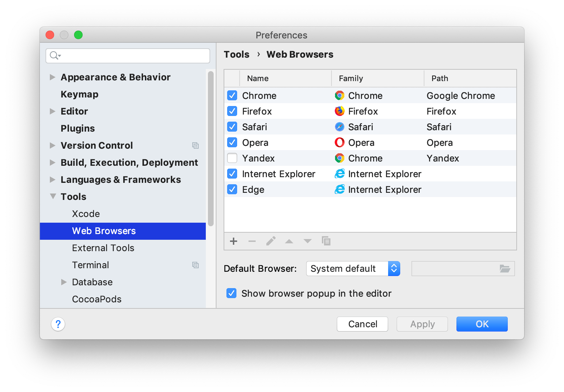Image resolution: width=564 pixels, height=392 pixels.
Task: Open help with question mark icon
Action: click(x=58, y=324)
